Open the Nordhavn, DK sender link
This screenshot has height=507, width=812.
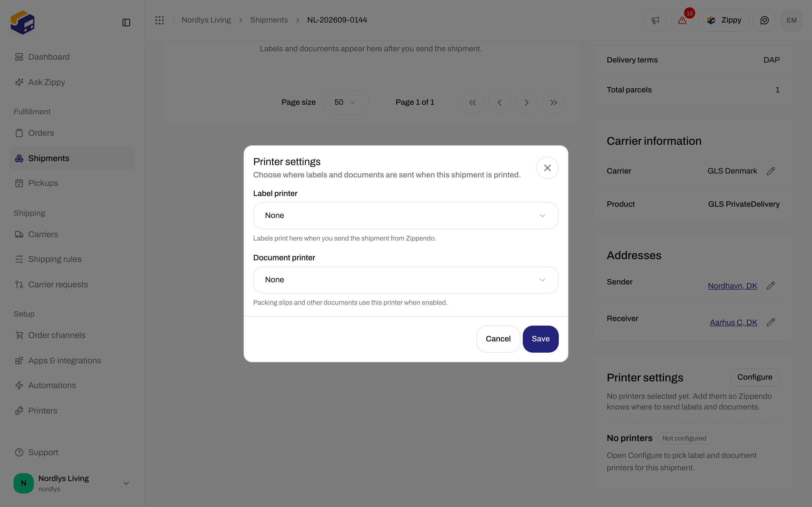tap(732, 286)
